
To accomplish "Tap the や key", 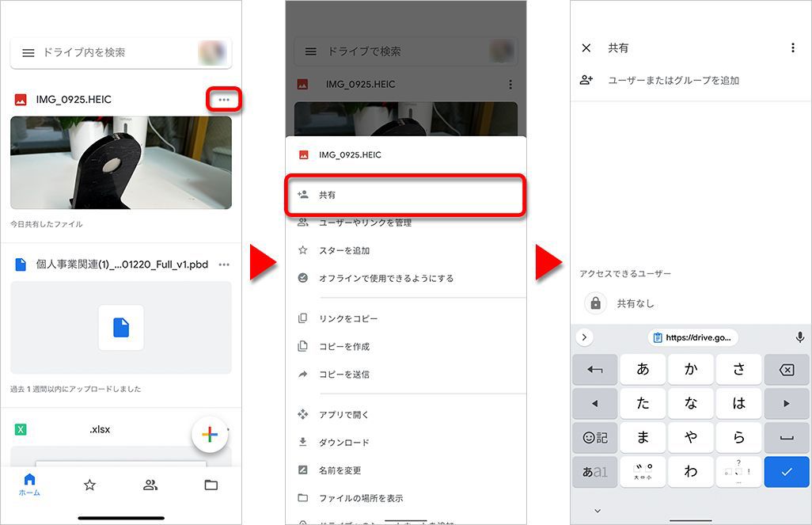I will (x=691, y=437).
